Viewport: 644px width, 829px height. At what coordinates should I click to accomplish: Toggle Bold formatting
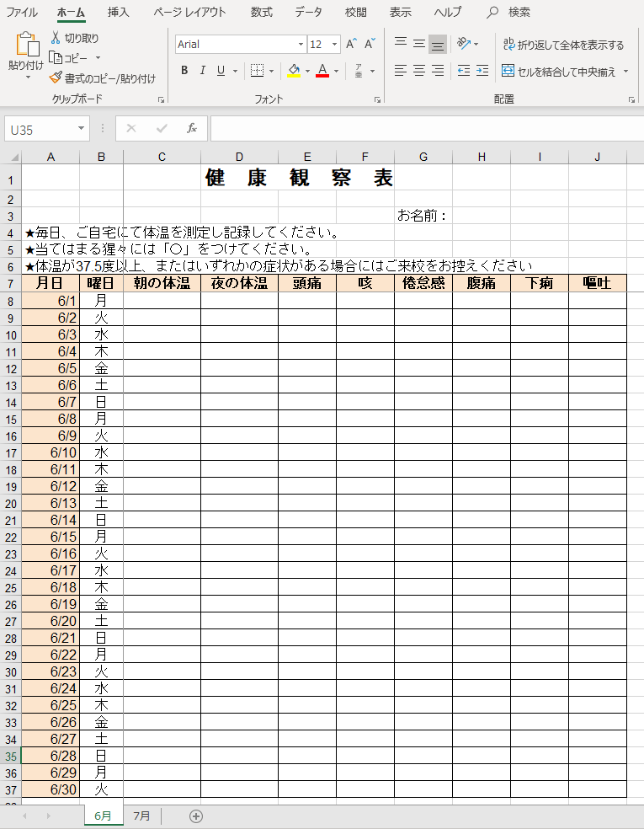184,70
